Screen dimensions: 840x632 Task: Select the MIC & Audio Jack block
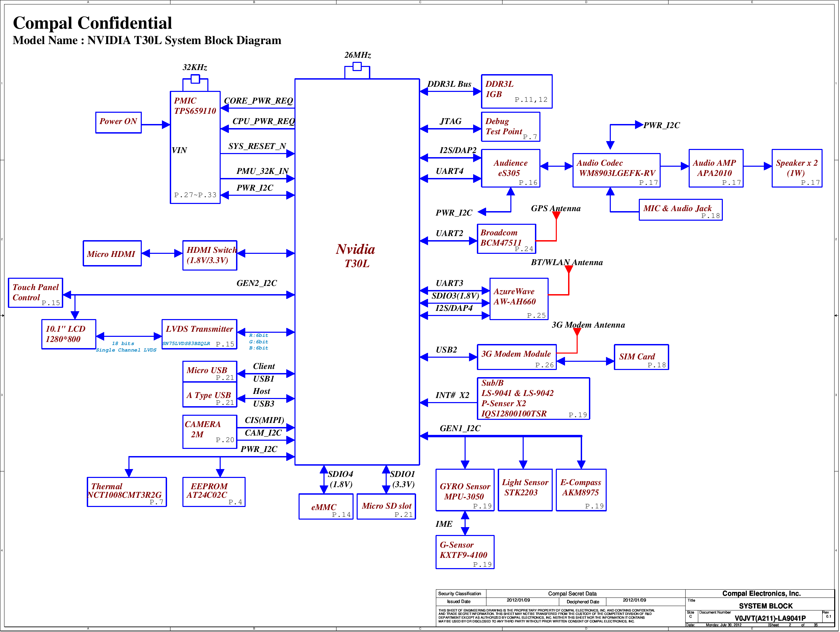(680, 210)
